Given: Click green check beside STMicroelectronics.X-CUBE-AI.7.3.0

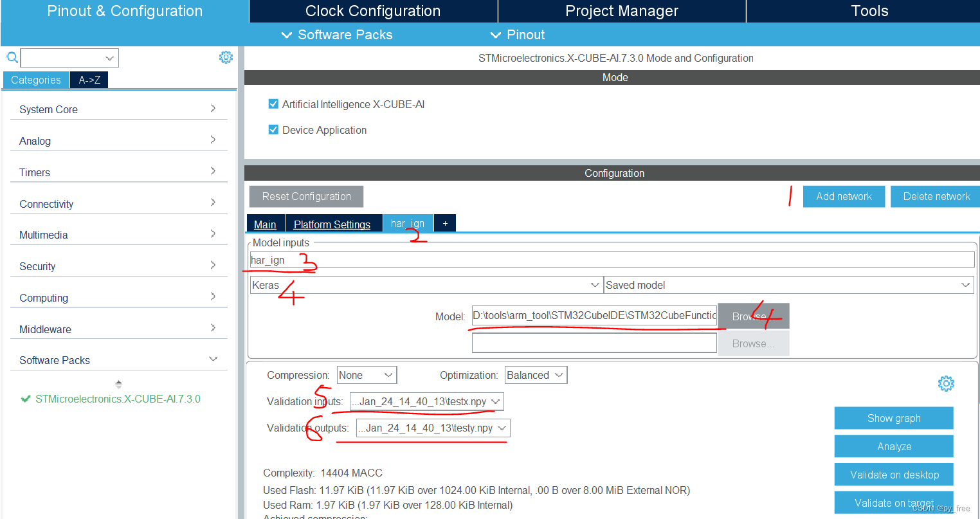Looking at the screenshot, I should 26,399.
